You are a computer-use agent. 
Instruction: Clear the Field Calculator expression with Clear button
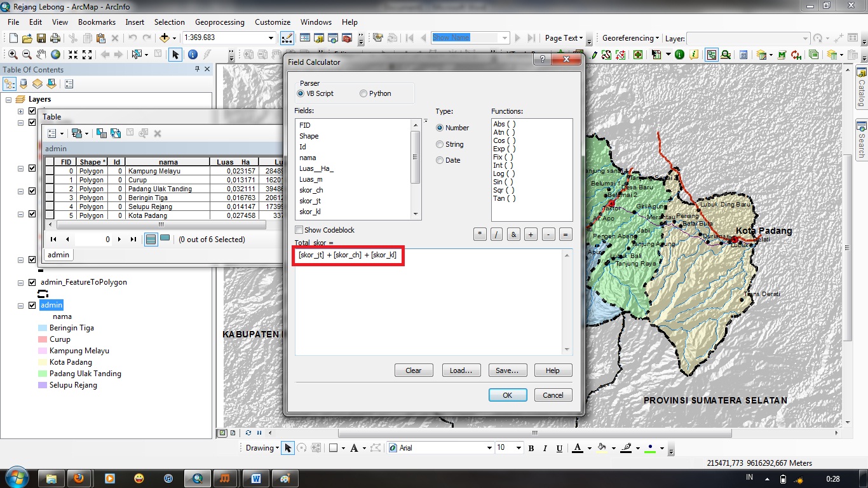[x=414, y=370]
